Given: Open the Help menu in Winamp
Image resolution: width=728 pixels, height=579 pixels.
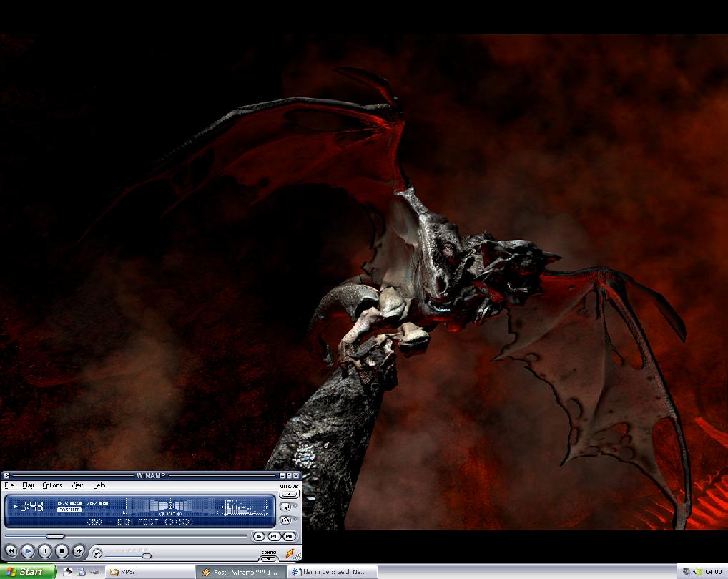Looking at the screenshot, I should click(x=99, y=485).
